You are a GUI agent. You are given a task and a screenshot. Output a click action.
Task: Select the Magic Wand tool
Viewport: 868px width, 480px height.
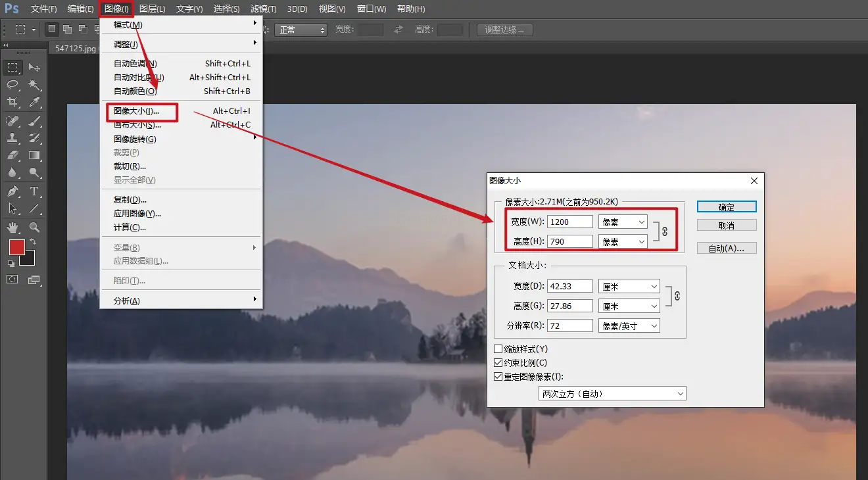pos(34,85)
